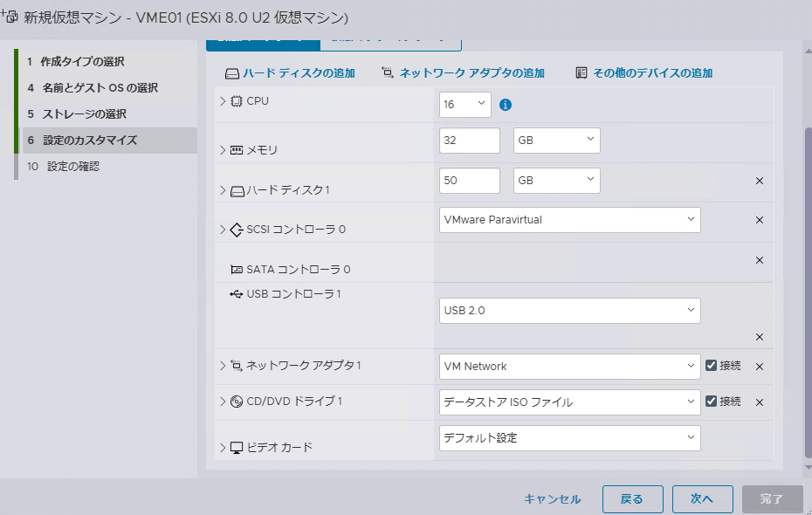812x515 pixels.
Task: Click the 次へ button
Action: 702,499
